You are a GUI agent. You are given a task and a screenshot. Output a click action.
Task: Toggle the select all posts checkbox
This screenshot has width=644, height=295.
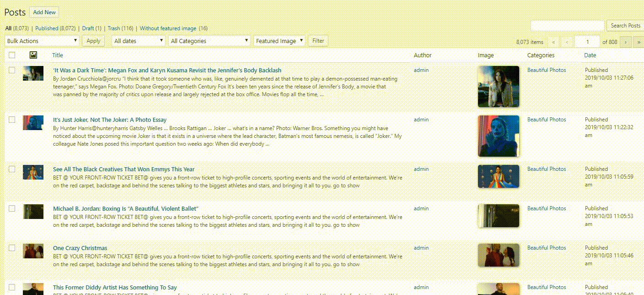[x=12, y=55]
